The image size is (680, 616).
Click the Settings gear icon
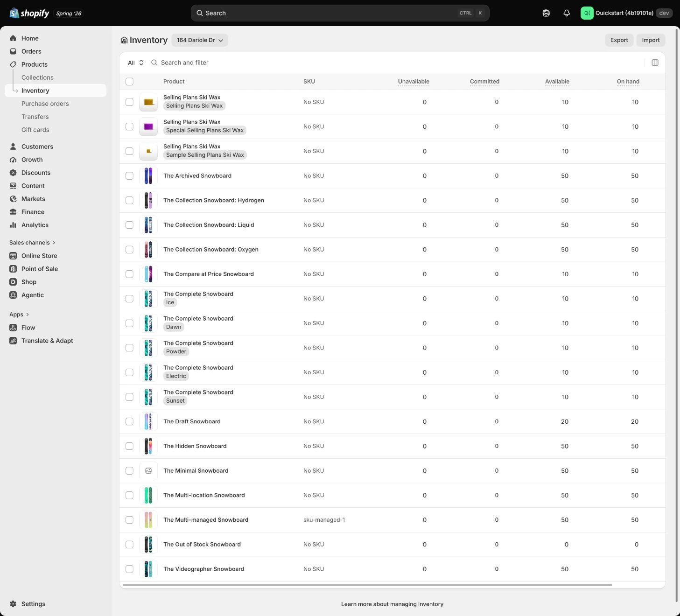13,604
